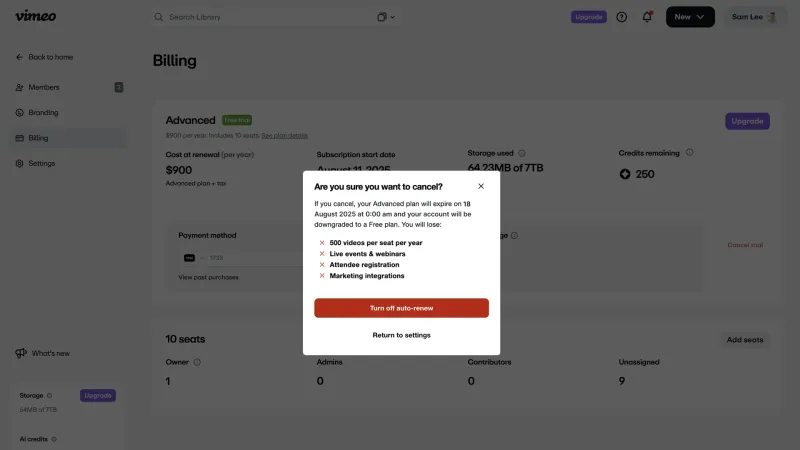The height and width of the screenshot is (450, 800).
Task: Click the text "500 videos per seat per year"
Action: click(376, 243)
